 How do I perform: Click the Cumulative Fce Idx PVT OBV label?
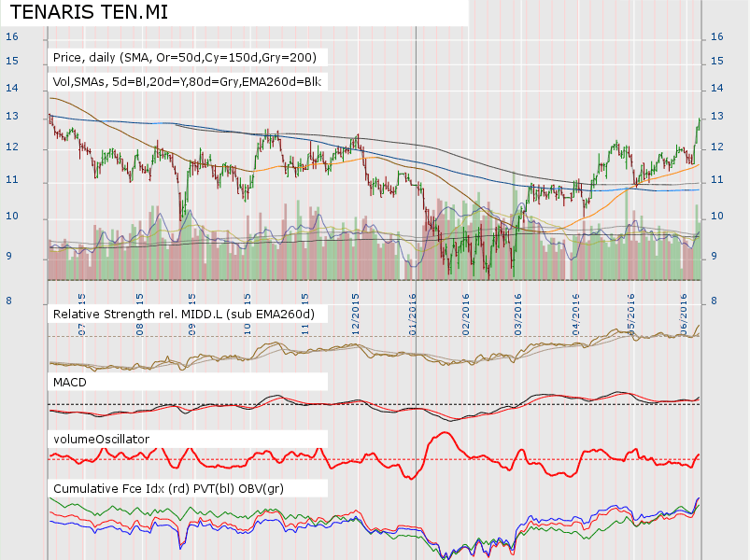pos(168,488)
